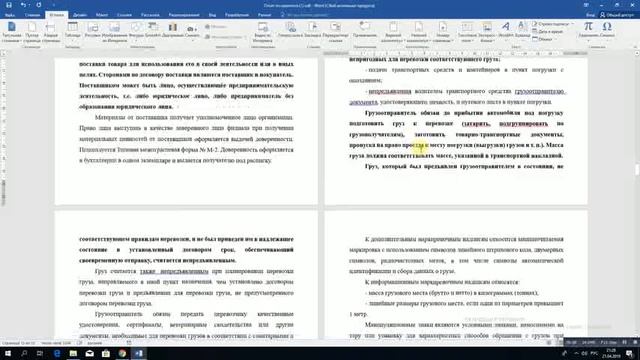Switch to the References (Ссылки) tab
This screenshot has height=360, width=640.
coord(124,15)
